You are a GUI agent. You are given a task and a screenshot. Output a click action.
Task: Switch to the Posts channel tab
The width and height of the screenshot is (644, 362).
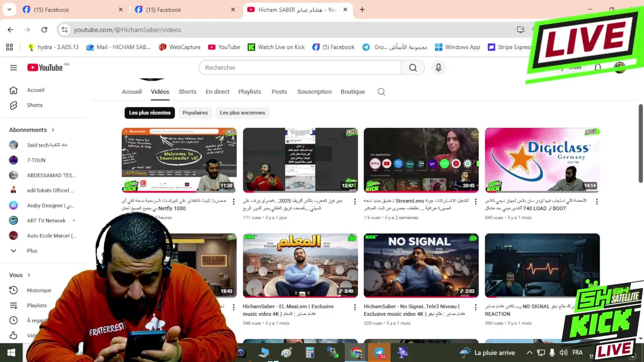point(279,92)
